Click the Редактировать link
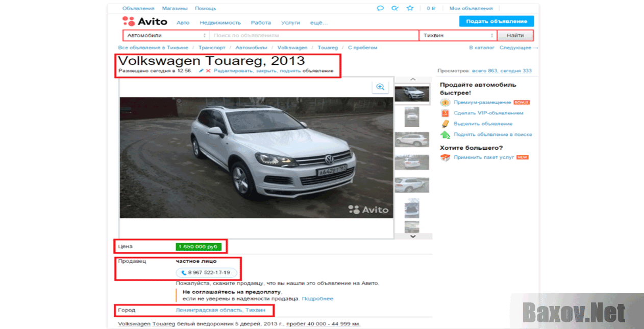Image resolution: width=644 pixels, height=329 pixels. pos(233,70)
